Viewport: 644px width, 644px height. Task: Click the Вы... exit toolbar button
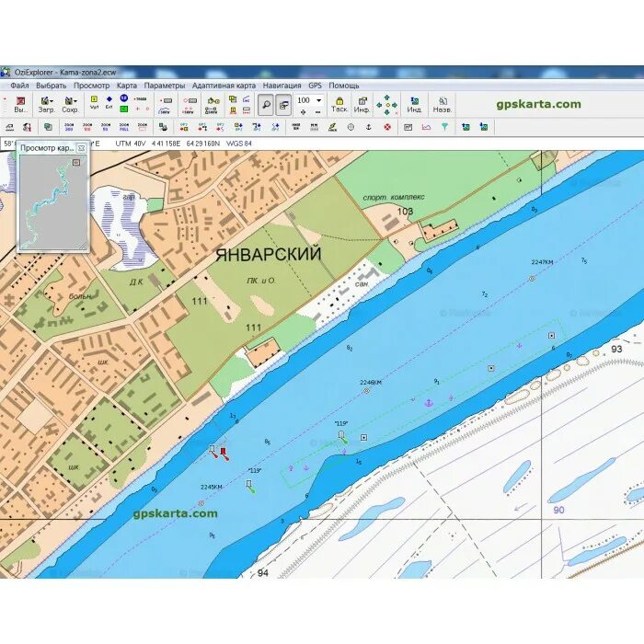coord(20,105)
